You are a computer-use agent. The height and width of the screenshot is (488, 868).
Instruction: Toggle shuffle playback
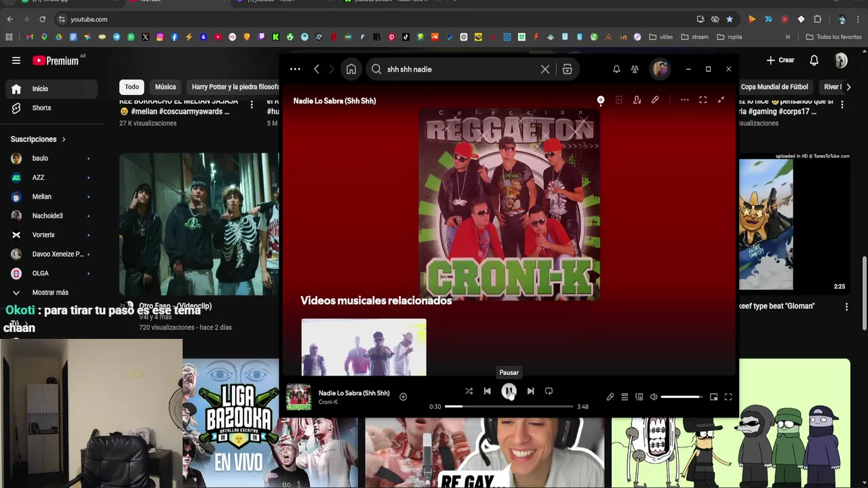(x=469, y=391)
